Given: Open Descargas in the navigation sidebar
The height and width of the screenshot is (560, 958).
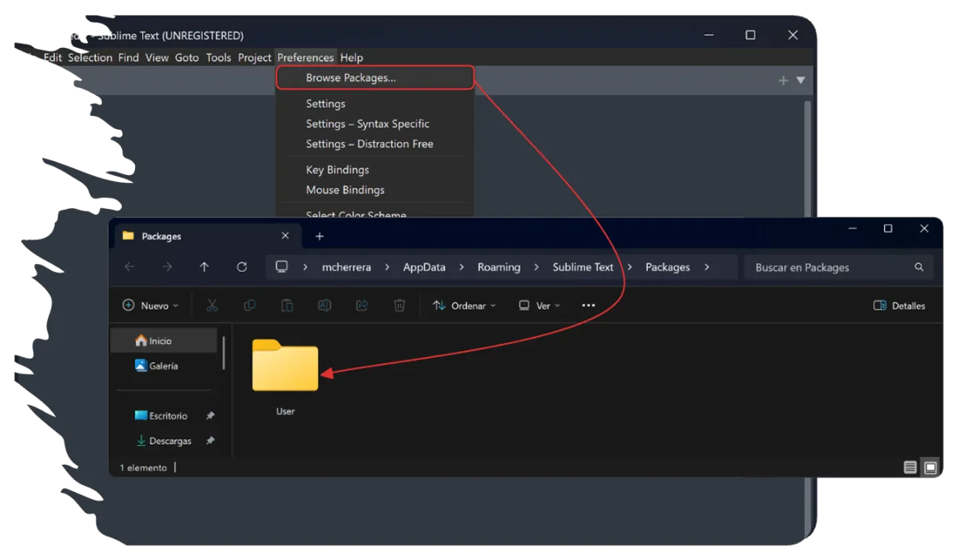Looking at the screenshot, I should (170, 441).
